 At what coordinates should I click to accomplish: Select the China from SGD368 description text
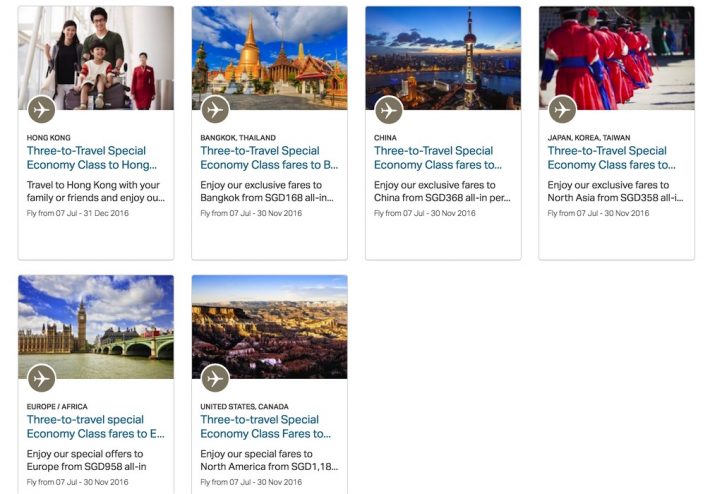tap(442, 192)
